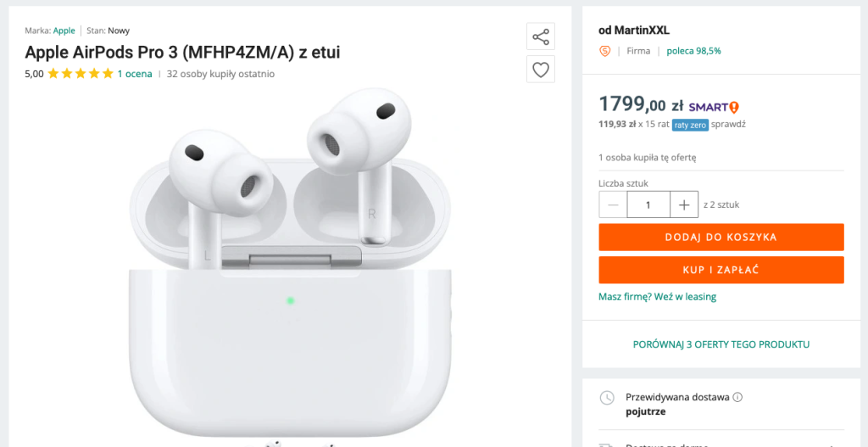The height and width of the screenshot is (447, 868).
Task: Click the seller's Super Sprzedawca badge icon
Action: [x=604, y=51]
